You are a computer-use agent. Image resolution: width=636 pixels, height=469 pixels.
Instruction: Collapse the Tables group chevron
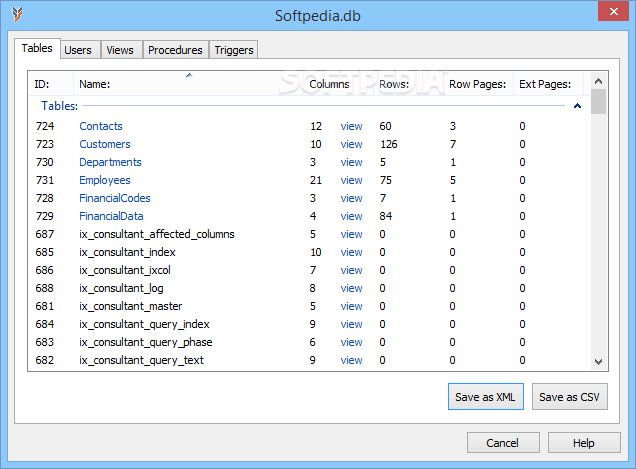(x=577, y=106)
